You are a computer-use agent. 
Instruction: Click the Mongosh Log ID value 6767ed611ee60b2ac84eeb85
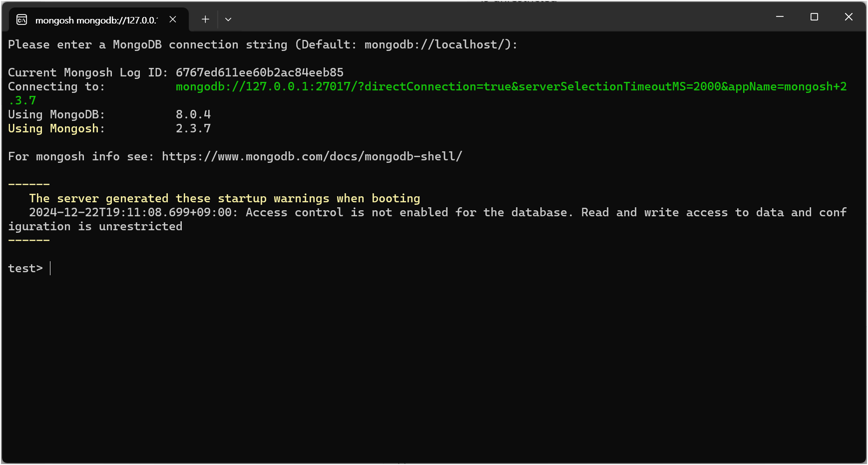click(260, 72)
